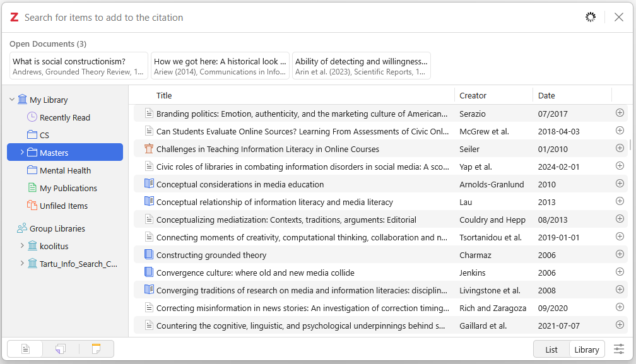Select open document How we got here
636x364 pixels.
pyautogui.click(x=220, y=66)
